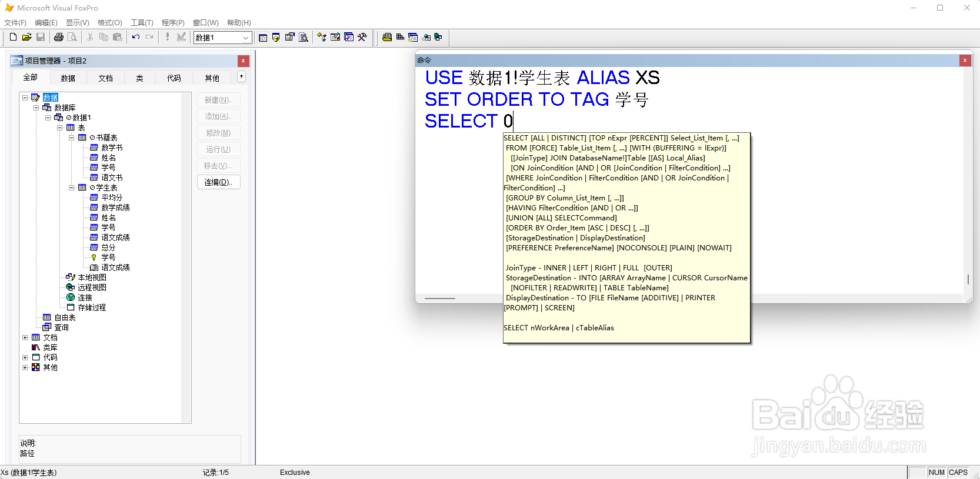Click the 修改(M) button
The image size is (980, 479).
(x=218, y=133)
